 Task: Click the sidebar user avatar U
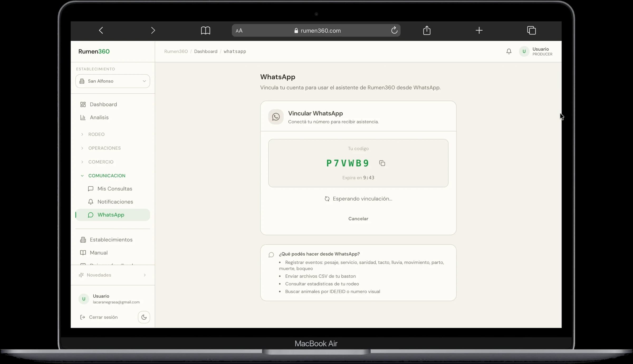click(84, 299)
